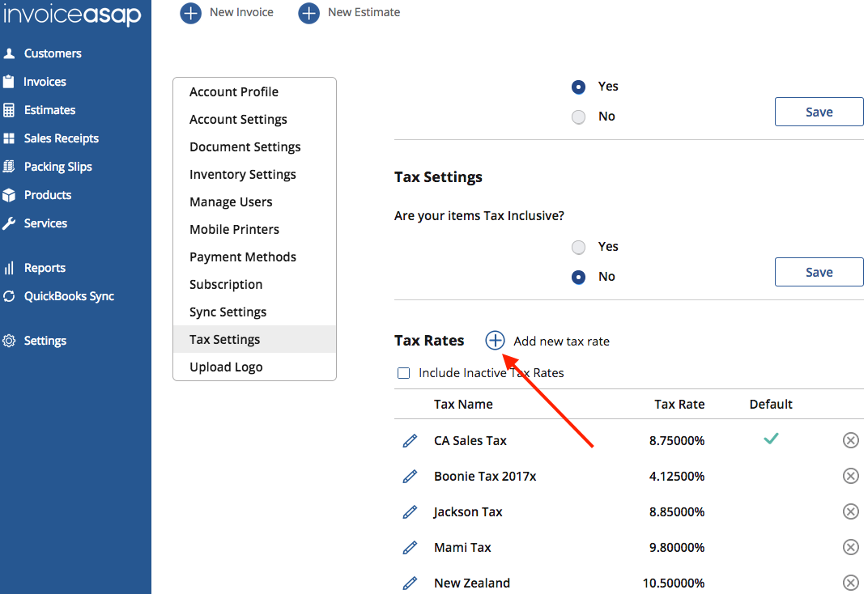Delete New Zealand tax with X icon
Screen dimensions: 868x594
point(851,583)
